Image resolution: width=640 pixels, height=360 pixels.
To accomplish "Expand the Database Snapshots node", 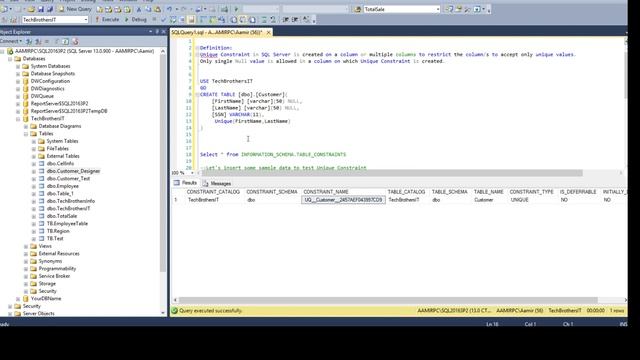I will (x=18, y=73).
